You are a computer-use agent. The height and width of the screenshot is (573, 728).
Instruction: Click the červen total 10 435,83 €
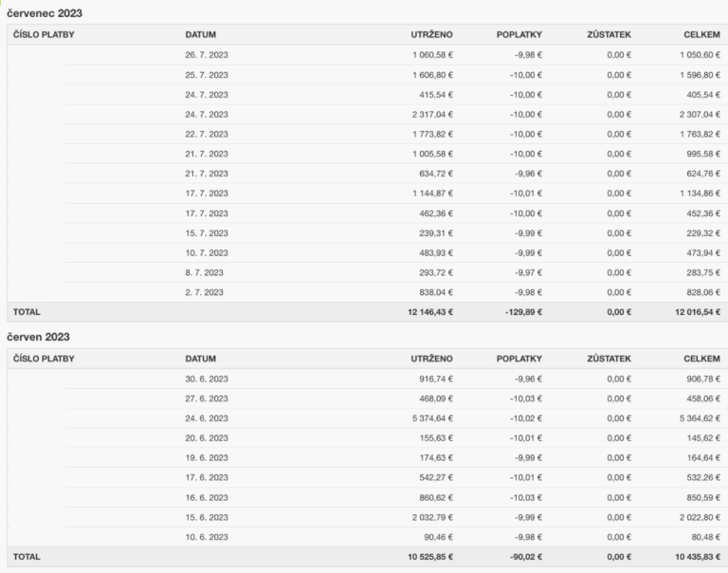698,557
